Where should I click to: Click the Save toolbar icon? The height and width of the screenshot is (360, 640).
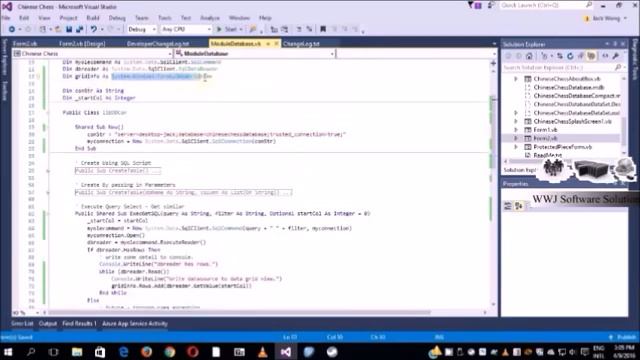69,29
